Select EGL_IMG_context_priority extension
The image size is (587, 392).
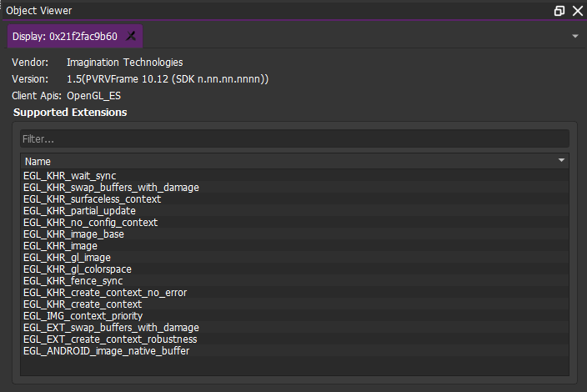tap(294, 315)
